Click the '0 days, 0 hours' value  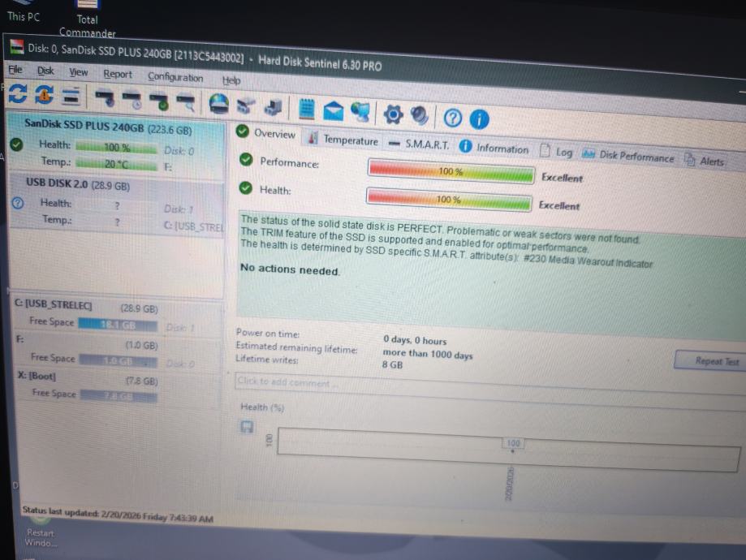(415, 340)
